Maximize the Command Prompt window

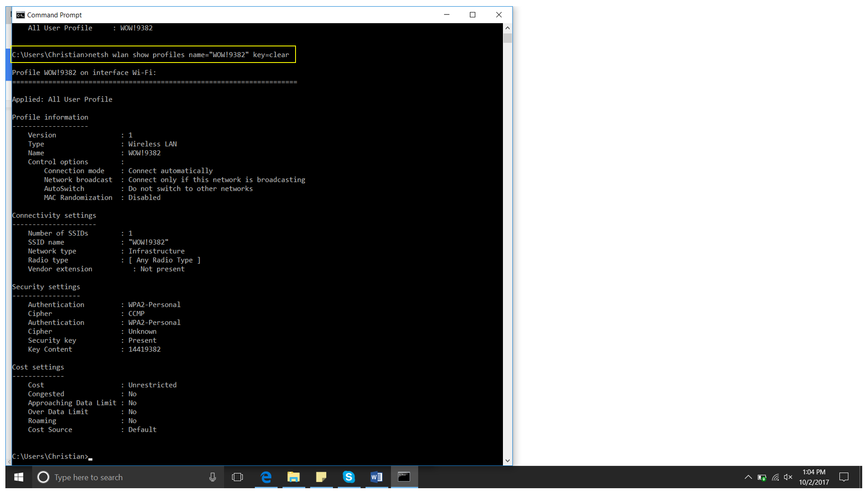[472, 14]
